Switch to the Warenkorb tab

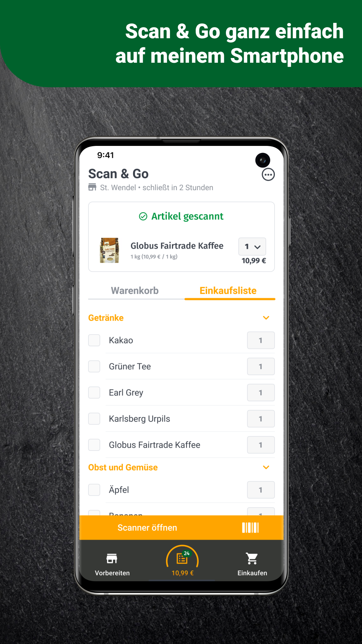point(135,290)
